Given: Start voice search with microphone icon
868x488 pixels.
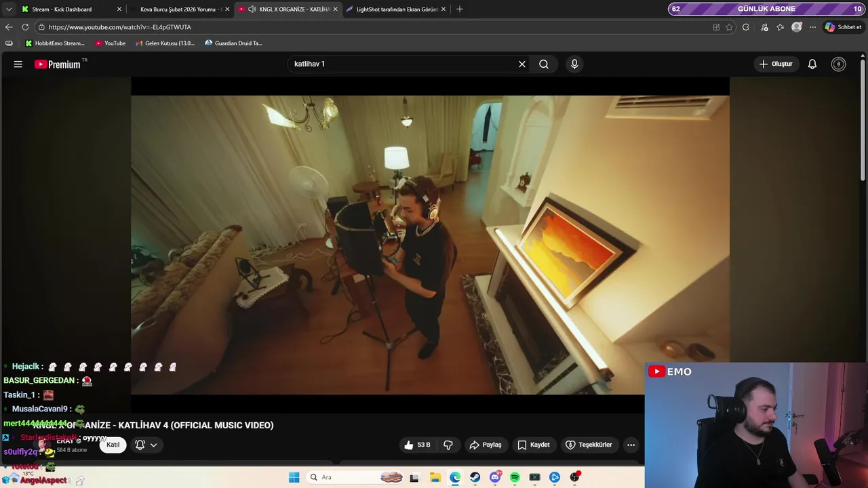Looking at the screenshot, I should click(574, 64).
